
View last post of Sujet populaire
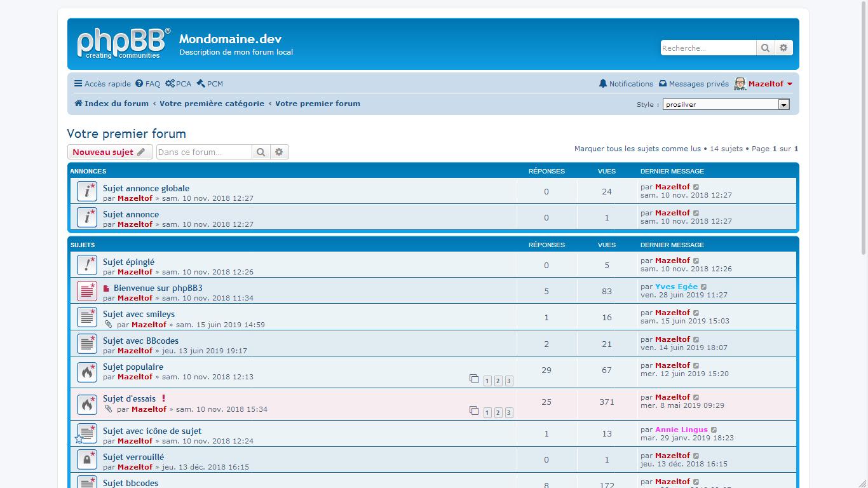coord(696,366)
